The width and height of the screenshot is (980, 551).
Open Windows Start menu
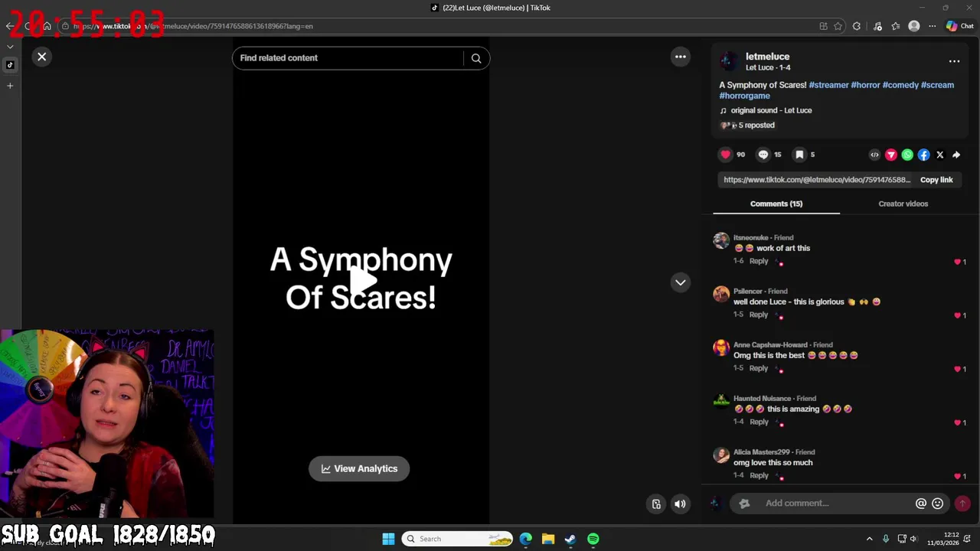point(388,539)
